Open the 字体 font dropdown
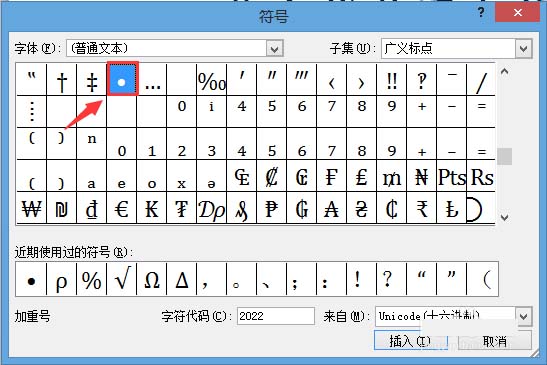This screenshot has height=365, width=547. (275, 49)
